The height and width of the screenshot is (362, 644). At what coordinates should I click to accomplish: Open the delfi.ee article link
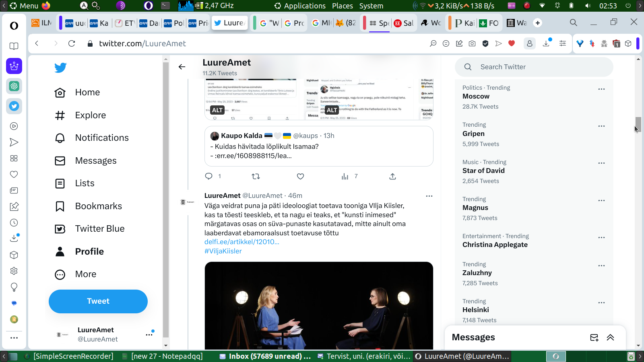242,242
